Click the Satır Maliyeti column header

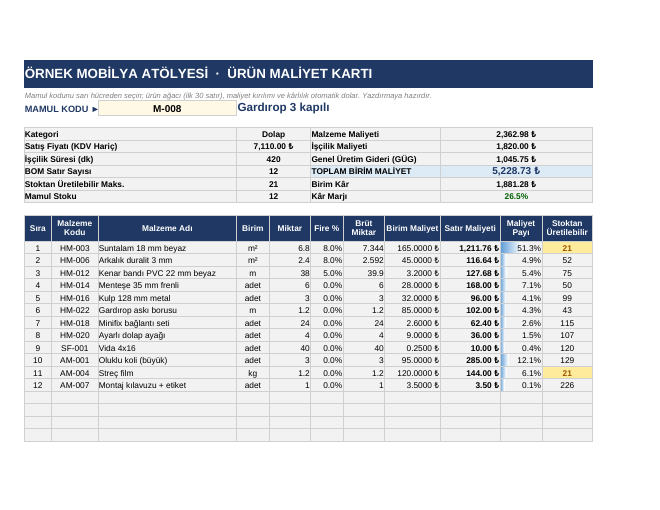point(470,228)
